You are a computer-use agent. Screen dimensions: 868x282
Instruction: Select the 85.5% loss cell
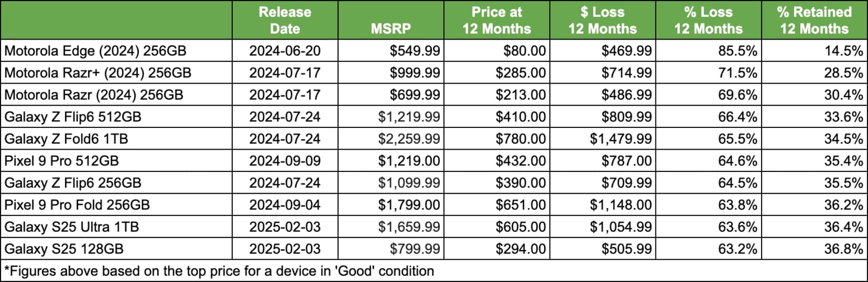click(708, 51)
